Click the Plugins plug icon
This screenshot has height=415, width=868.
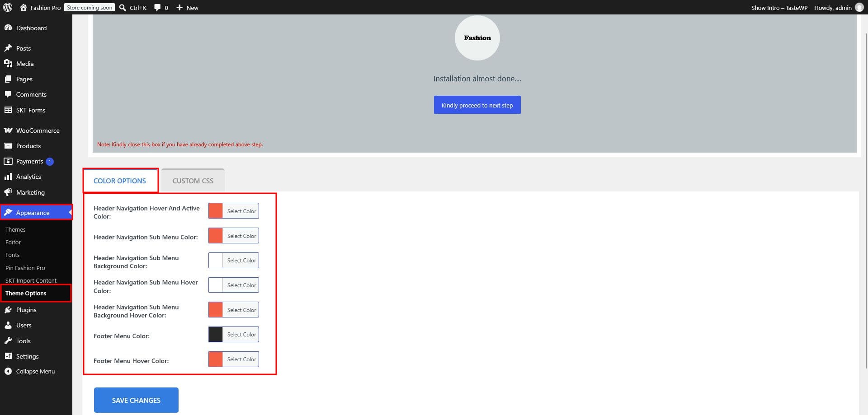click(x=8, y=309)
